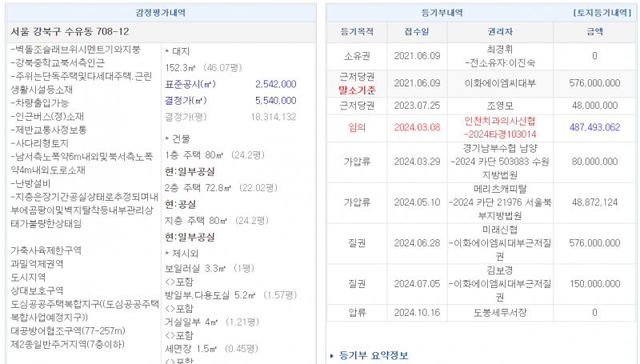This screenshot has width=640, height=364.
Task: Select the date 2024.07.05 in the 접수일 column
Action: (x=417, y=283)
